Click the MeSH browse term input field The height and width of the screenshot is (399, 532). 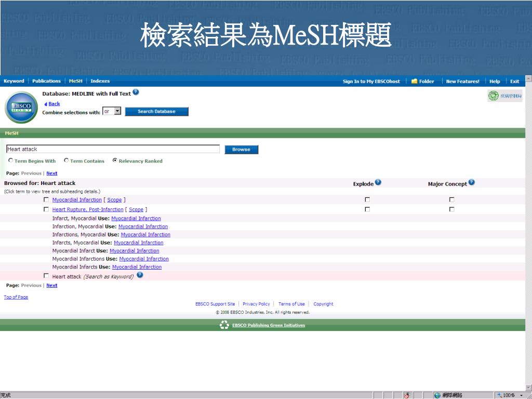pyautogui.click(x=113, y=149)
